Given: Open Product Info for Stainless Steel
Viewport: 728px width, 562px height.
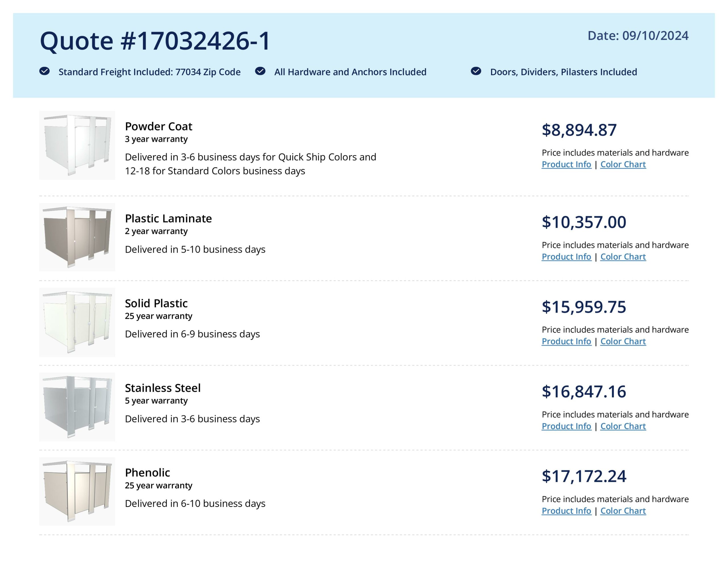Looking at the screenshot, I should point(566,426).
